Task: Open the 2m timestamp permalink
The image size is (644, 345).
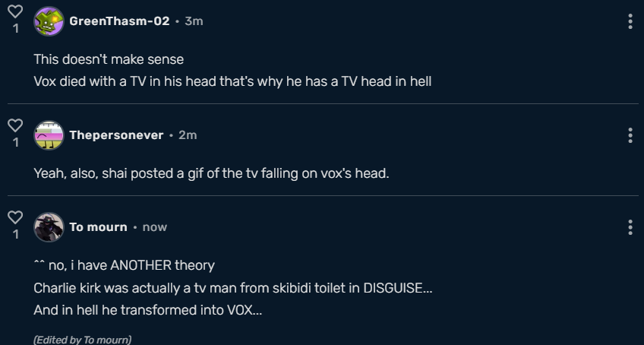Action: click(x=188, y=135)
